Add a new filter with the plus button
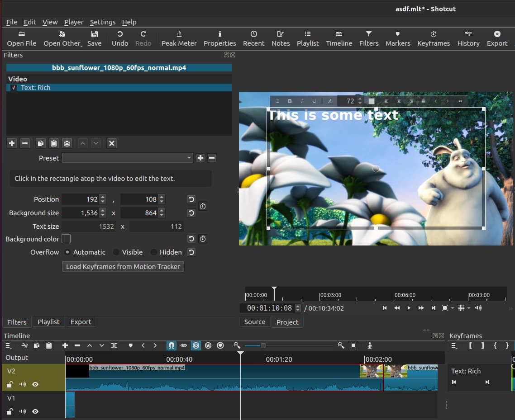The width and height of the screenshot is (515, 420). click(12, 143)
